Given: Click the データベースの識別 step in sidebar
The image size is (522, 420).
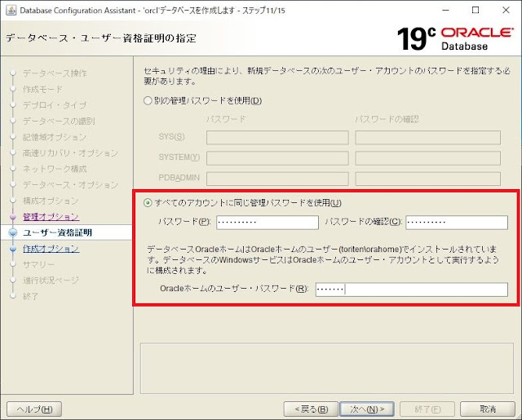Looking at the screenshot, I should click(x=59, y=122).
